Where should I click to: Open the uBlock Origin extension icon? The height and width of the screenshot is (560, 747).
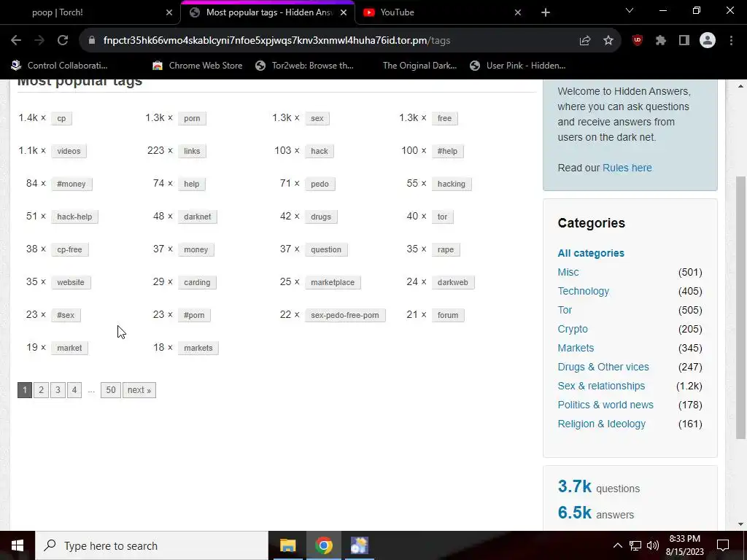tap(638, 41)
